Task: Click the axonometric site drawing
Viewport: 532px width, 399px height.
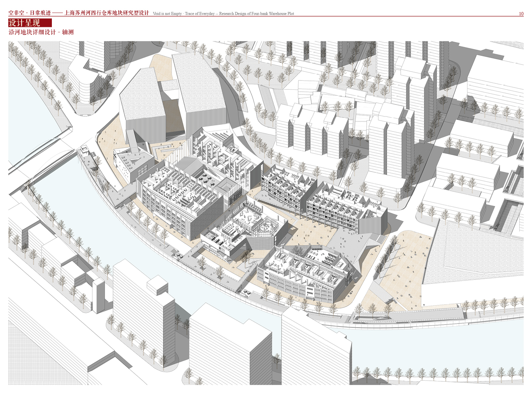Action: (x=266, y=213)
